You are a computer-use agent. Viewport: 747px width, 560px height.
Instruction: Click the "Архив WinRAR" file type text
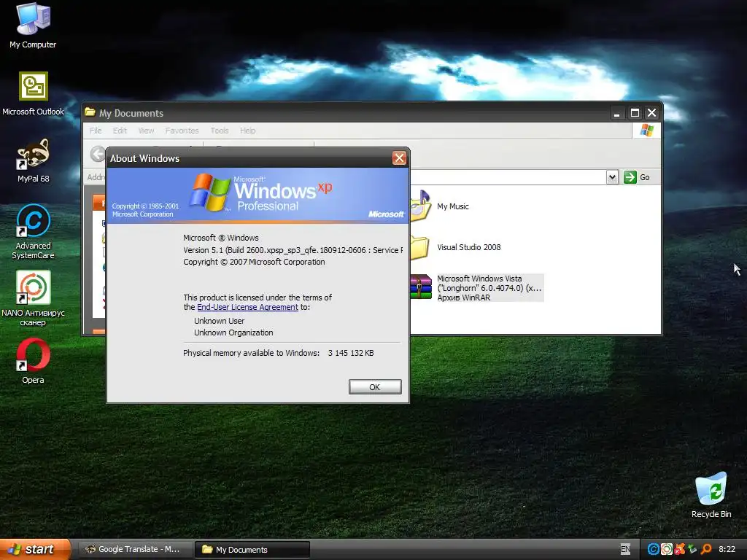(x=463, y=297)
